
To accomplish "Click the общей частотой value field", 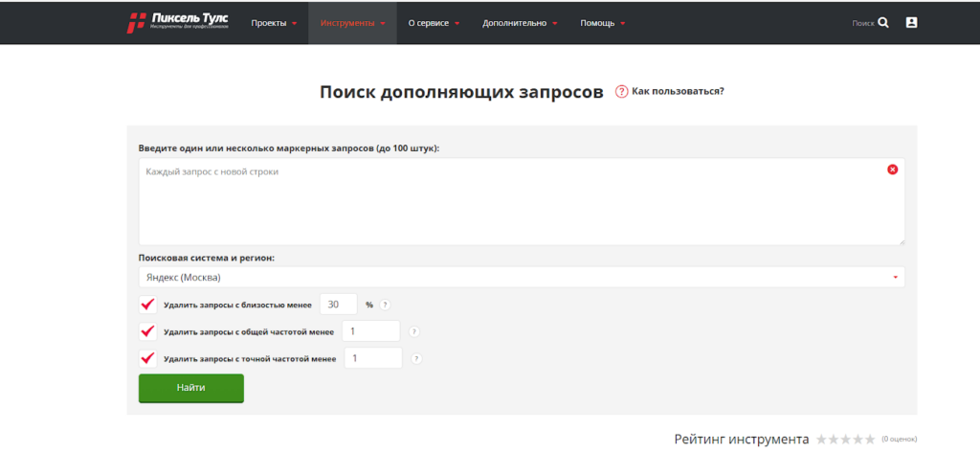I will click(371, 331).
